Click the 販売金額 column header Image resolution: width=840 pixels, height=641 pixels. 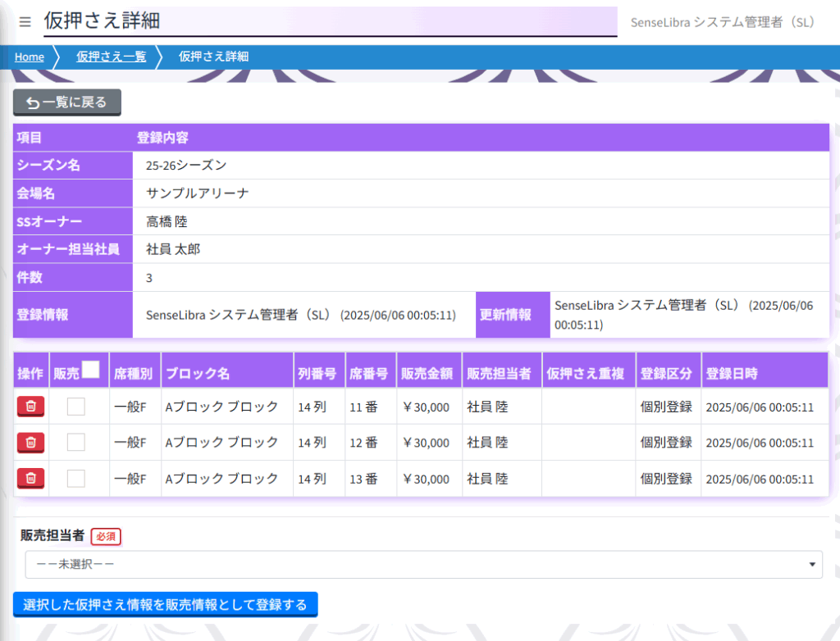click(428, 374)
